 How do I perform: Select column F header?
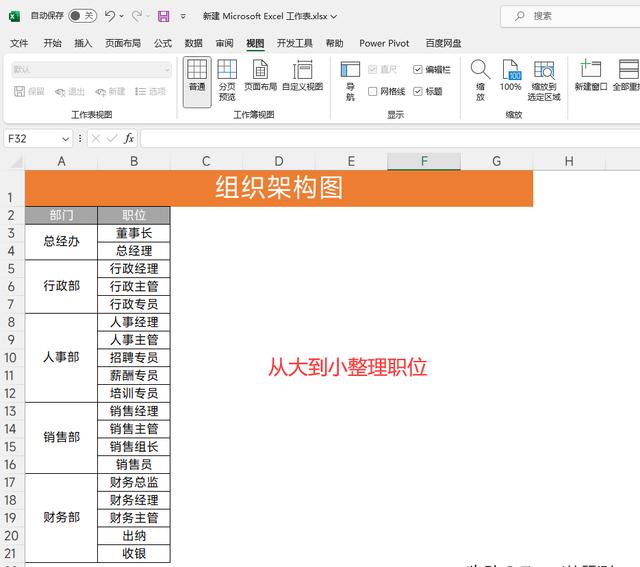424,161
